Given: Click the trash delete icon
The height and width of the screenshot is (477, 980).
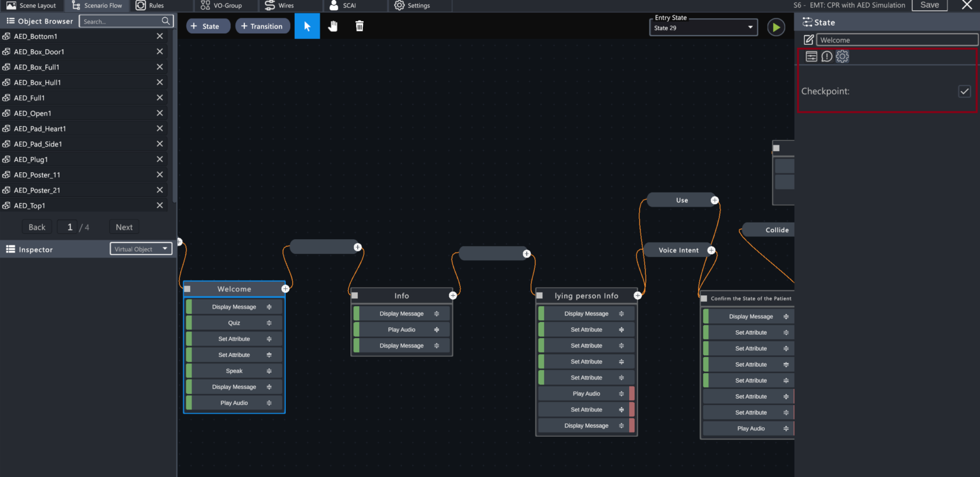Looking at the screenshot, I should (x=359, y=26).
